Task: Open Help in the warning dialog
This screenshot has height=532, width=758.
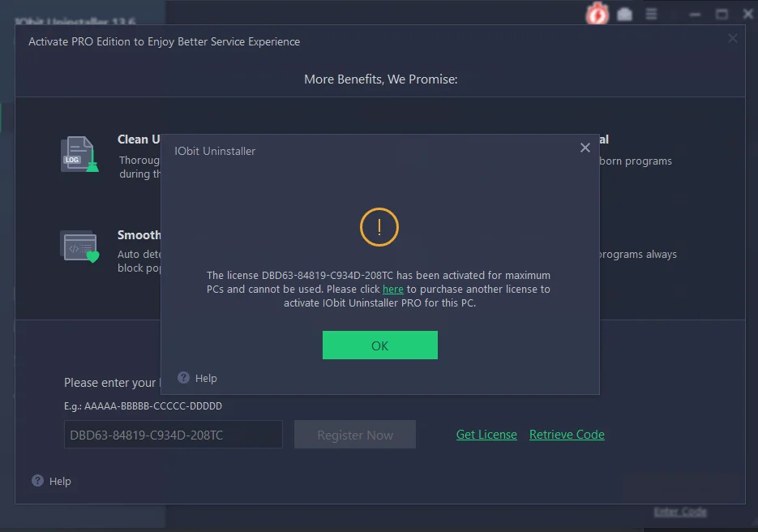Action: pos(206,378)
